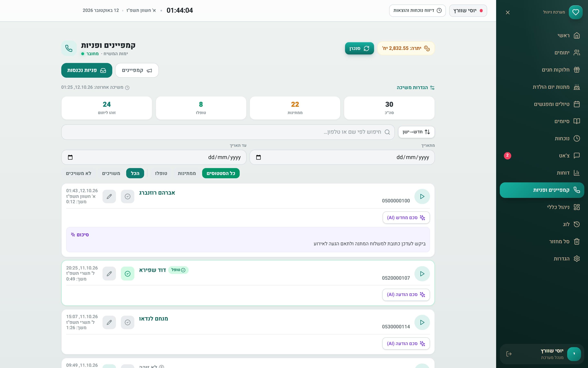Switch to the פניות נכנסות tab
Screen dimensions: 588x368
[x=87, y=70]
